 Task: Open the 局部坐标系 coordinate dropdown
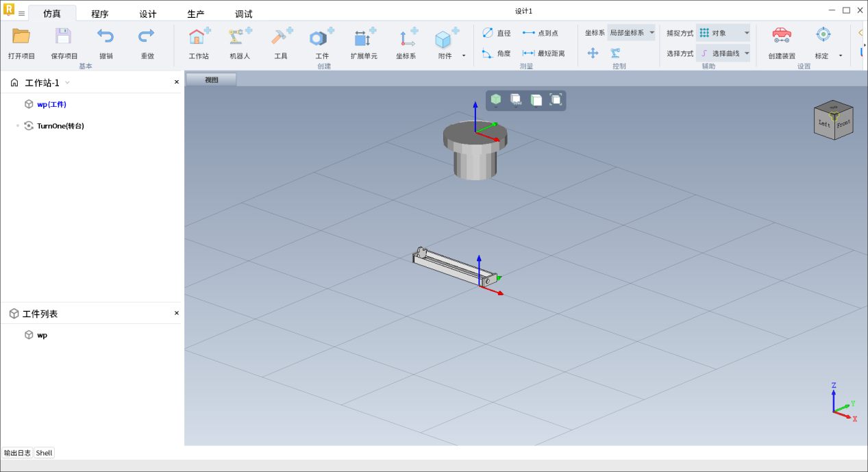[631, 33]
